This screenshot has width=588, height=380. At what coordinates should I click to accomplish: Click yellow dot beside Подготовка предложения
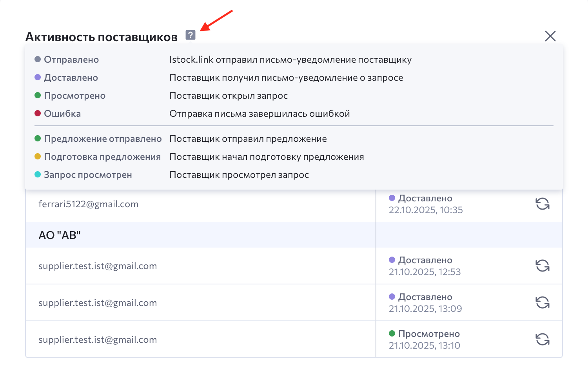point(38,156)
